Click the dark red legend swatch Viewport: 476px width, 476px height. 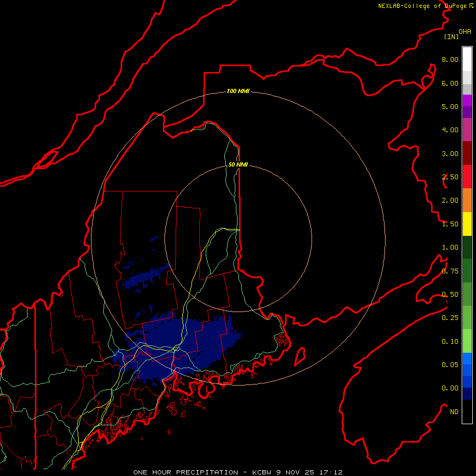[x=467, y=153]
